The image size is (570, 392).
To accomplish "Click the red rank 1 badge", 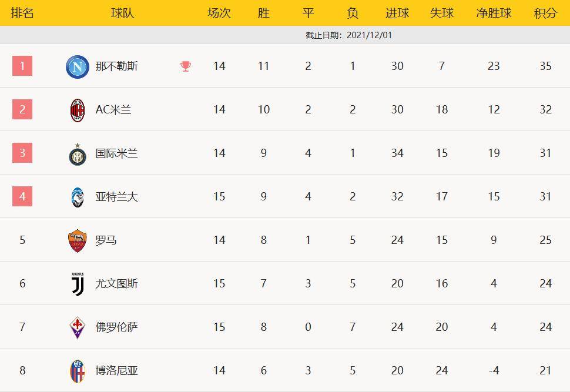I will (x=22, y=66).
